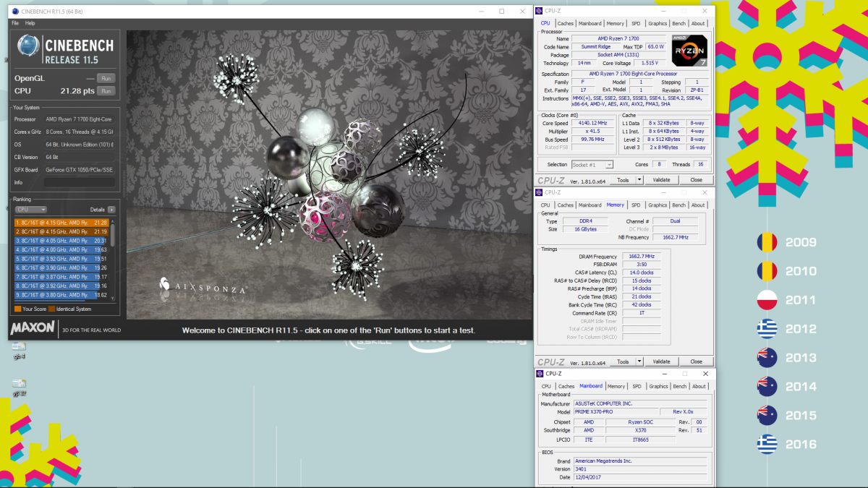
Task: Click the '21.28 pts' CPU score in Cinebench
Action: pos(78,91)
